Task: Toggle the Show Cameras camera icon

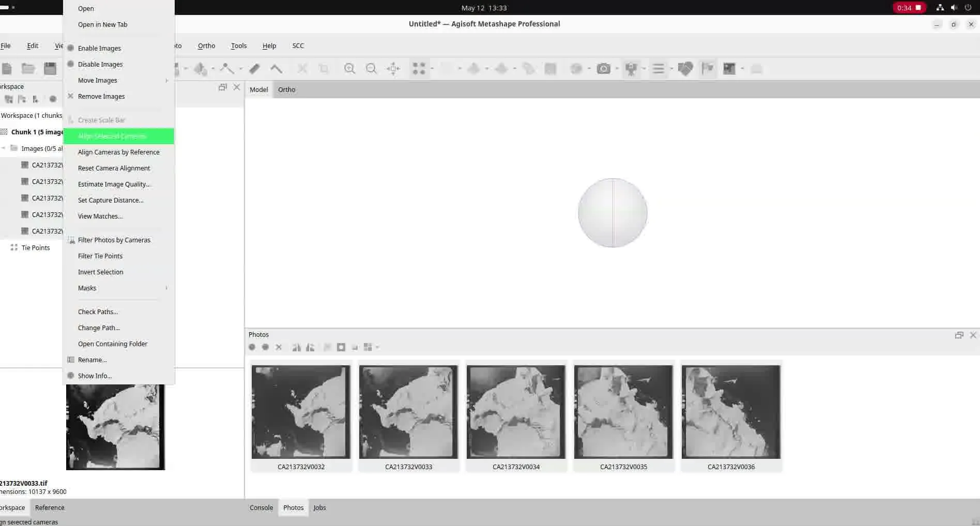Action: point(631,69)
